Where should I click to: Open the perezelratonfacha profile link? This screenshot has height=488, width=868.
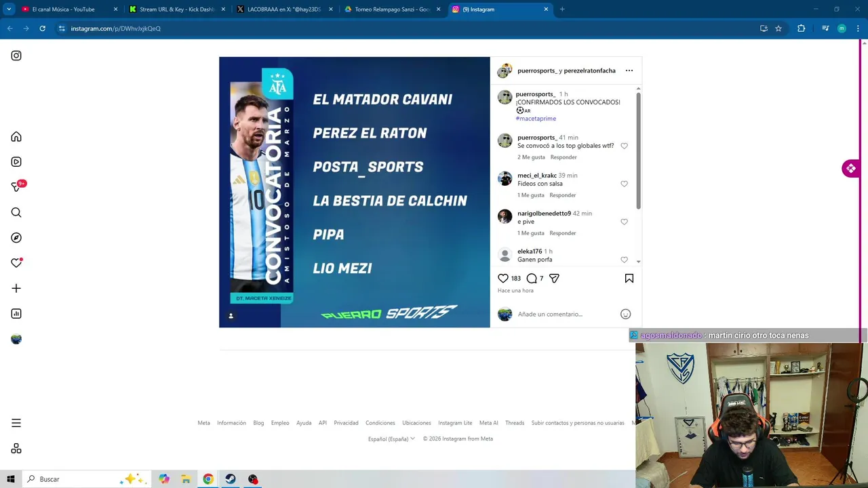click(590, 70)
